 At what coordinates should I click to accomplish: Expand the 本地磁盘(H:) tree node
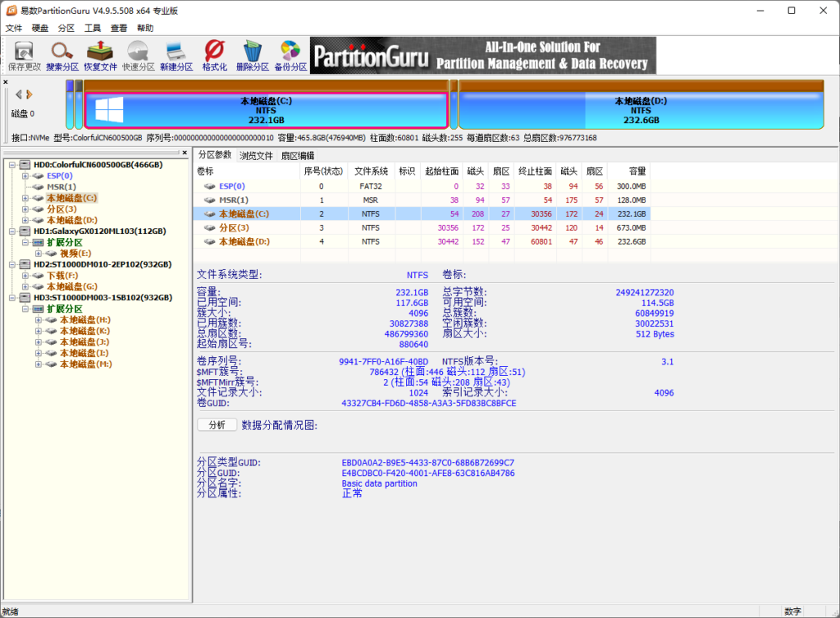pyautogui.click(x=39, y=320)
